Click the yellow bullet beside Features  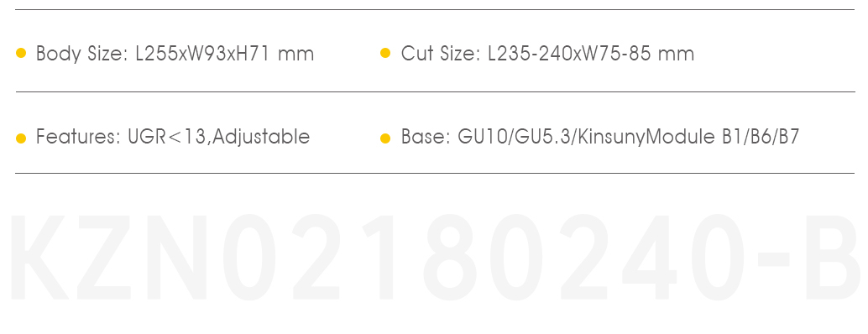click(21, 138)
